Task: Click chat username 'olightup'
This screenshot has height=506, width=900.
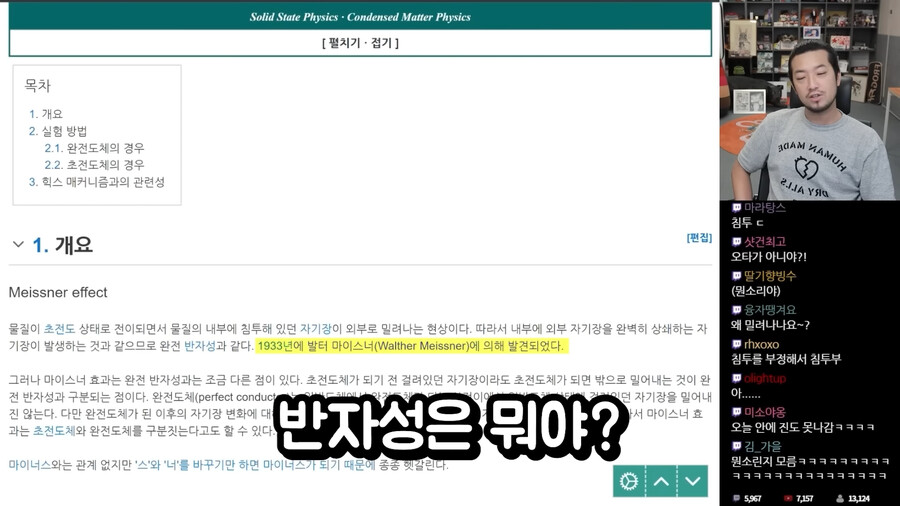Action: pyautogui.click(x=765, y=378)
